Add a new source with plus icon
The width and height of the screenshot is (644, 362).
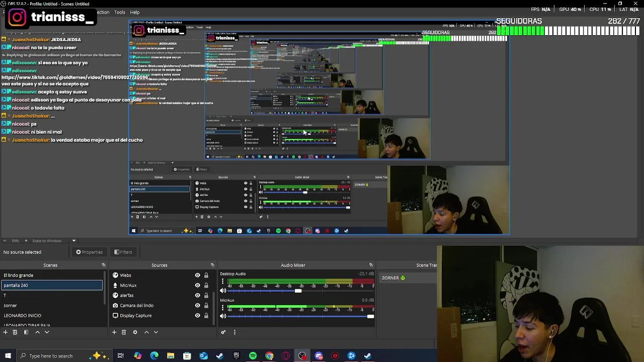tap(114, 332)
